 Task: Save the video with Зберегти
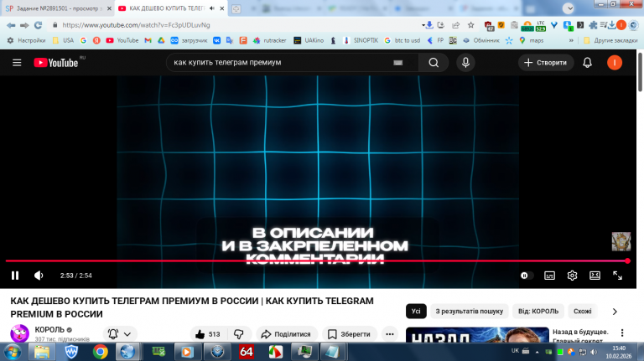pos(350,334)
